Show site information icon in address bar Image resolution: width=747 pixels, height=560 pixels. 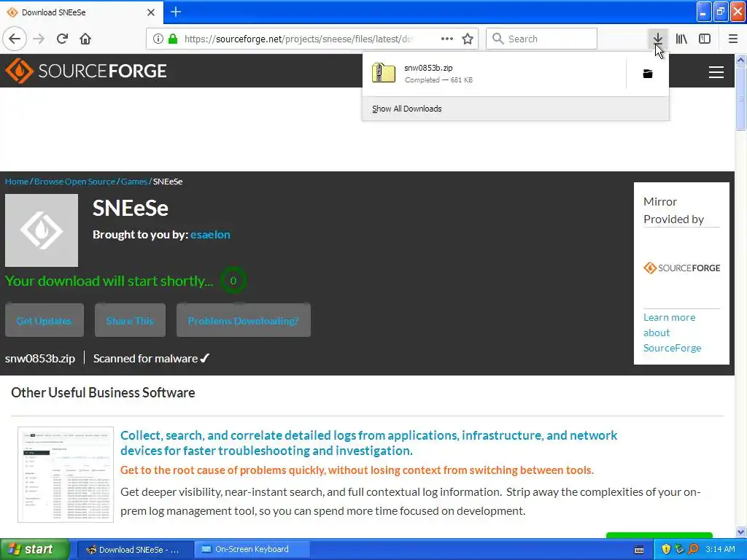158,39
